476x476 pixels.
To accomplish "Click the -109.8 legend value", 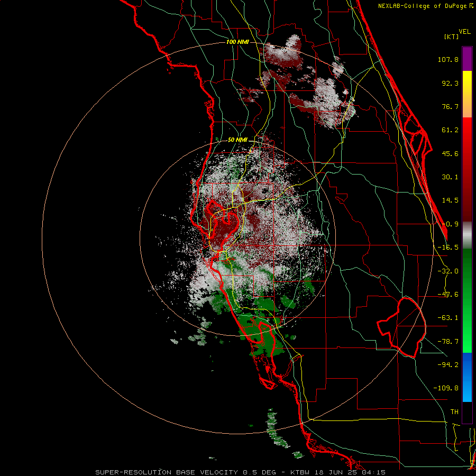I will pos(446,388).
